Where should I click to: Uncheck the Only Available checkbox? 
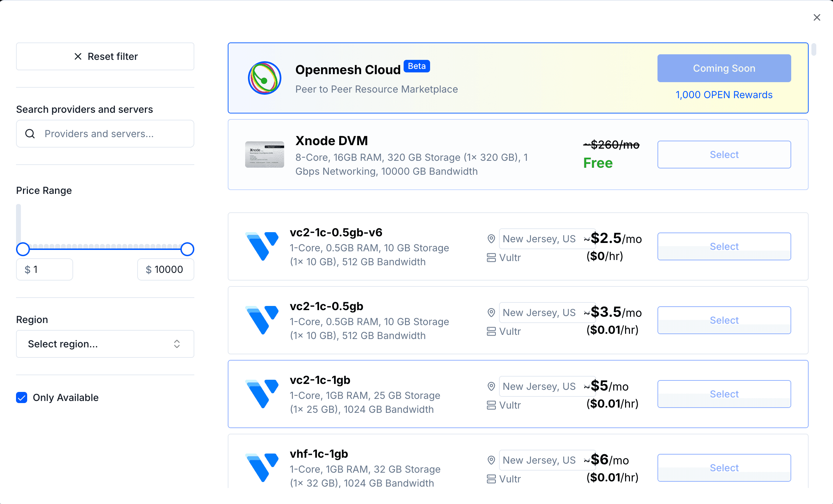pos(22,397)
